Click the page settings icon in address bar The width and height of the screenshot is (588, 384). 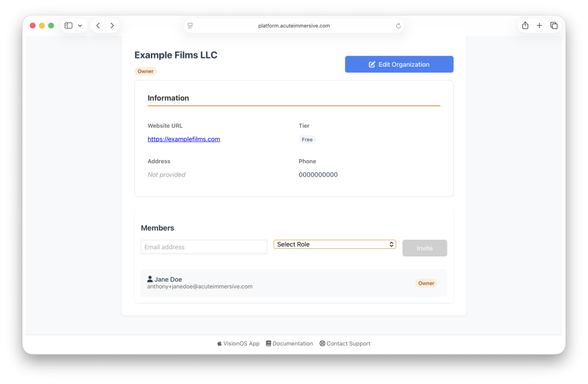pyautogui.click(x=190, y=26)
